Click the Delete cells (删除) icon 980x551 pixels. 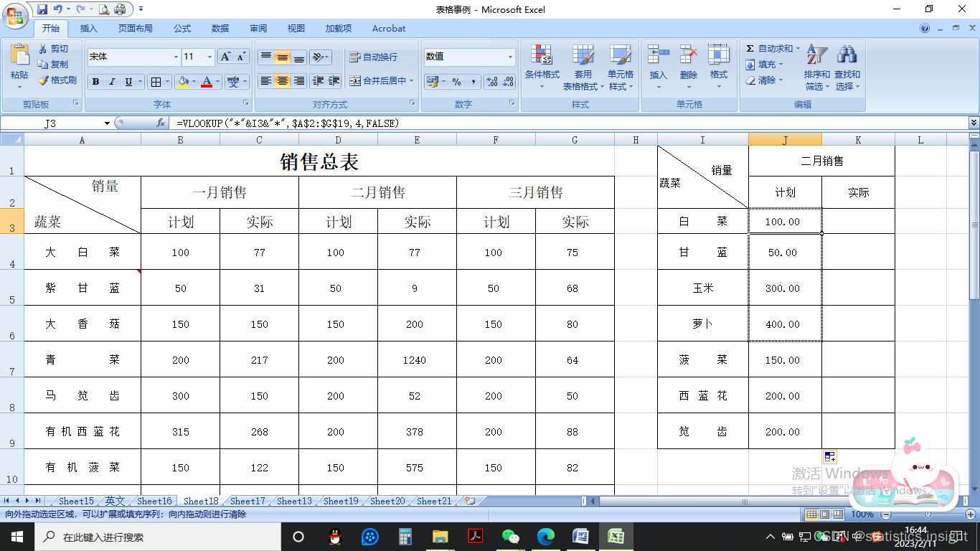(689, 55)
